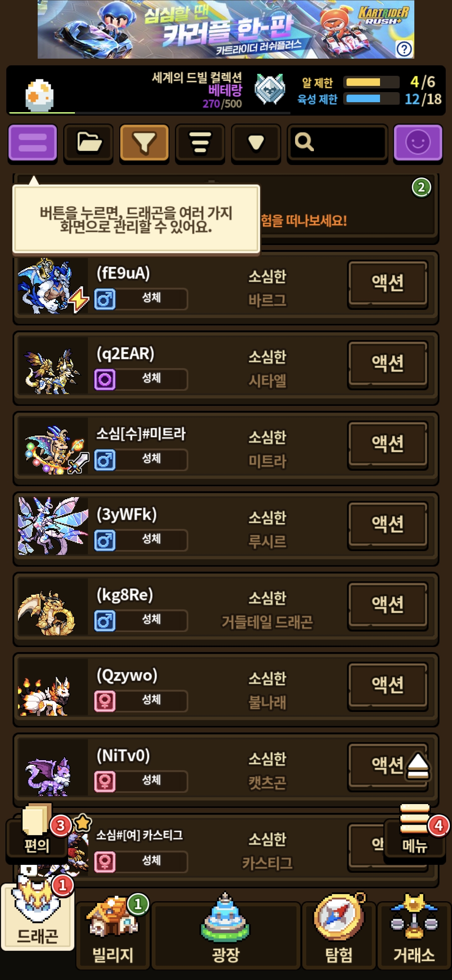The image size is (452, 980).
Task: Tap scroll-to-top eject arrow icon
Action: click(417, 766)
